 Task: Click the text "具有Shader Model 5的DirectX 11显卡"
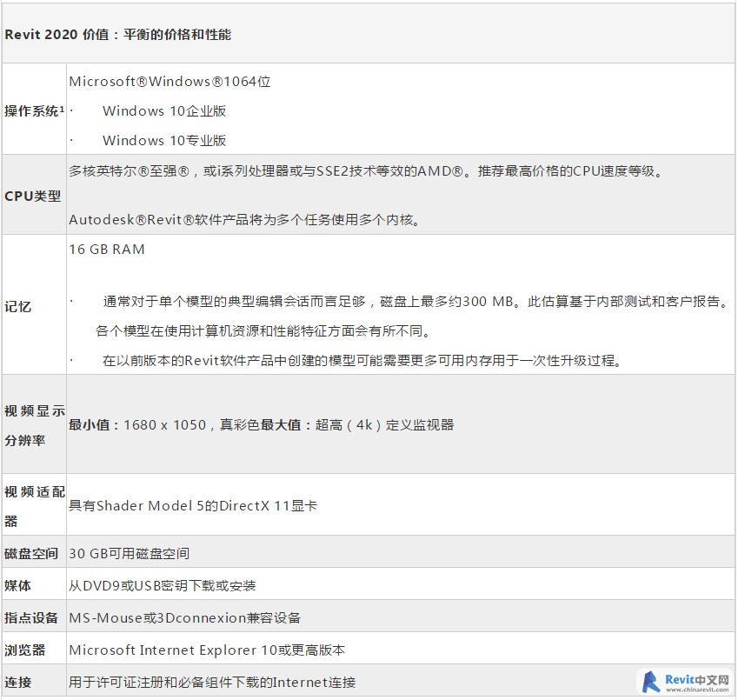(x=193, y=505)
